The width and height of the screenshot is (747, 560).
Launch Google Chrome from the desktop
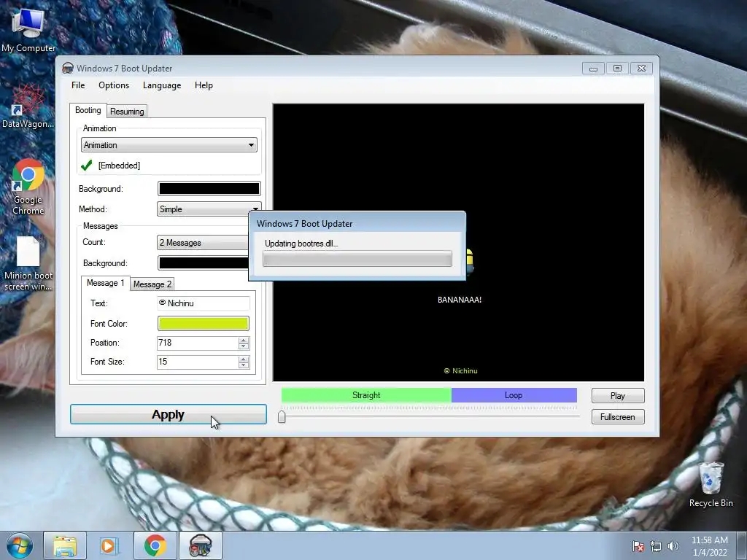(x=28, y=187)
